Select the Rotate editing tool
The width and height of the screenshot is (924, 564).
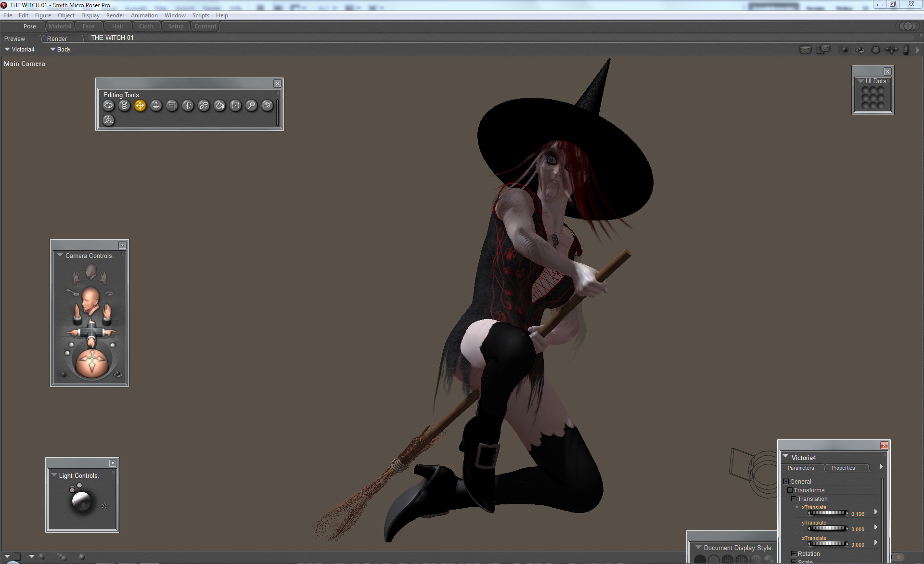coord(108,105)
